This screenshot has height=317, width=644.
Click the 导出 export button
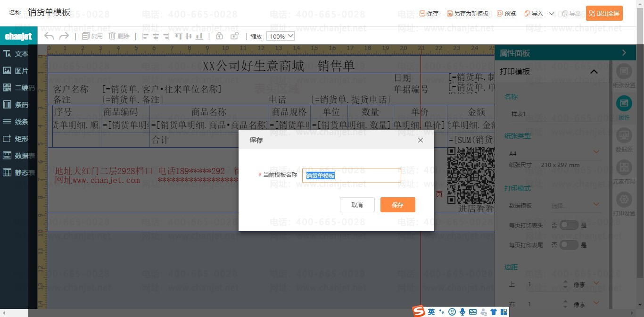pos(571,14)
